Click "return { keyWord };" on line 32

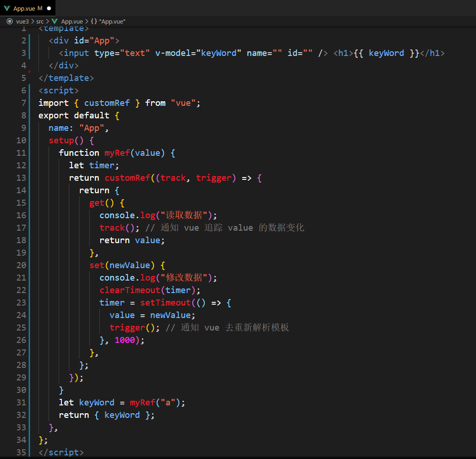tap(107, 415)
